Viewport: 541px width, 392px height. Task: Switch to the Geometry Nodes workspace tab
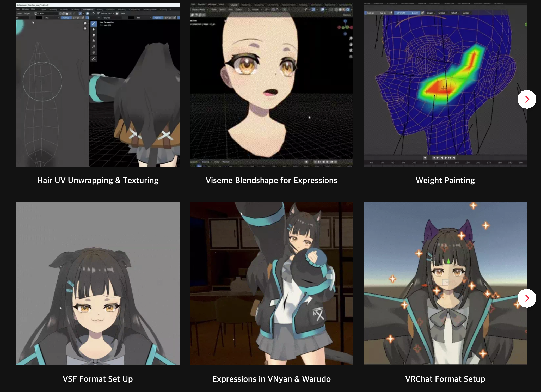(150, 9)
